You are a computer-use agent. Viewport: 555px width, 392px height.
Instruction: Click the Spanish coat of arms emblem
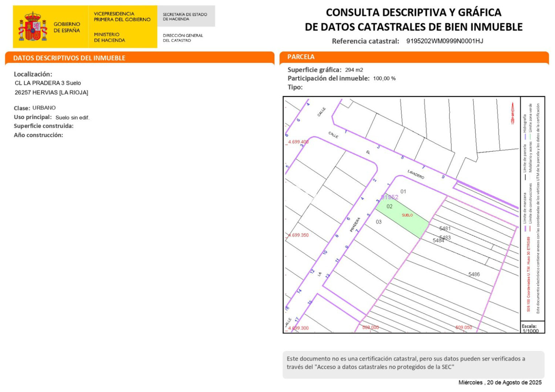(33, 26)
